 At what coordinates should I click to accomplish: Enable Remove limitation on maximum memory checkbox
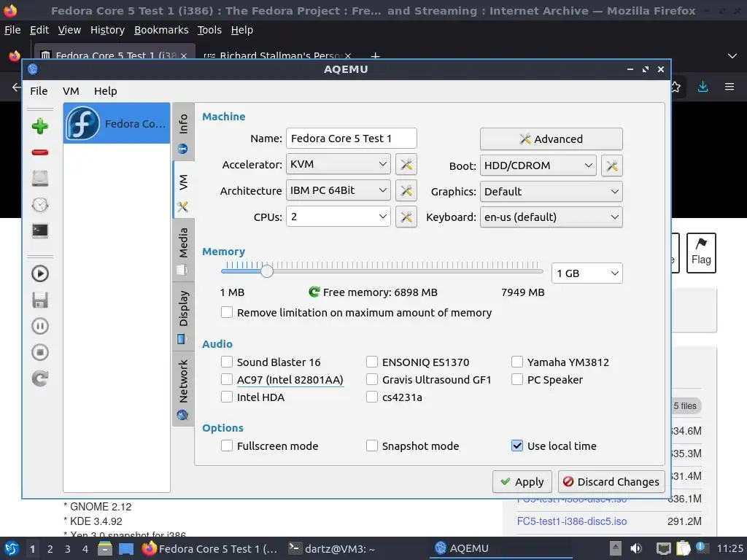click(227, 312)
